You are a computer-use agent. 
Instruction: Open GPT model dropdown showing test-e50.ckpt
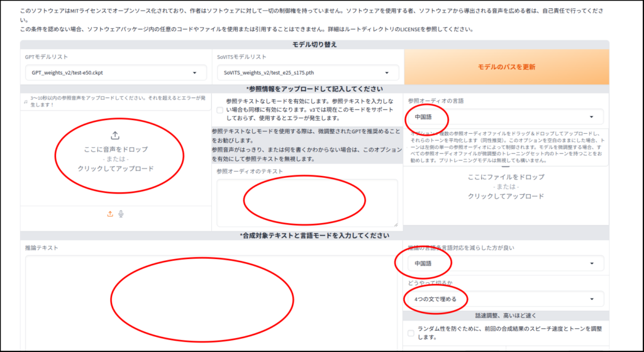116,73
